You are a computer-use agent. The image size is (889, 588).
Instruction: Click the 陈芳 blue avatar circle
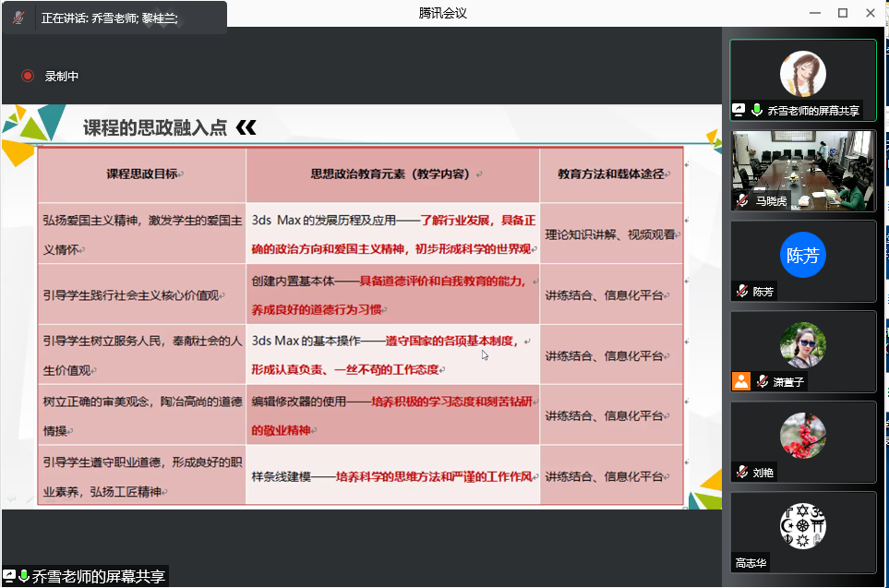tap(803, 255)
